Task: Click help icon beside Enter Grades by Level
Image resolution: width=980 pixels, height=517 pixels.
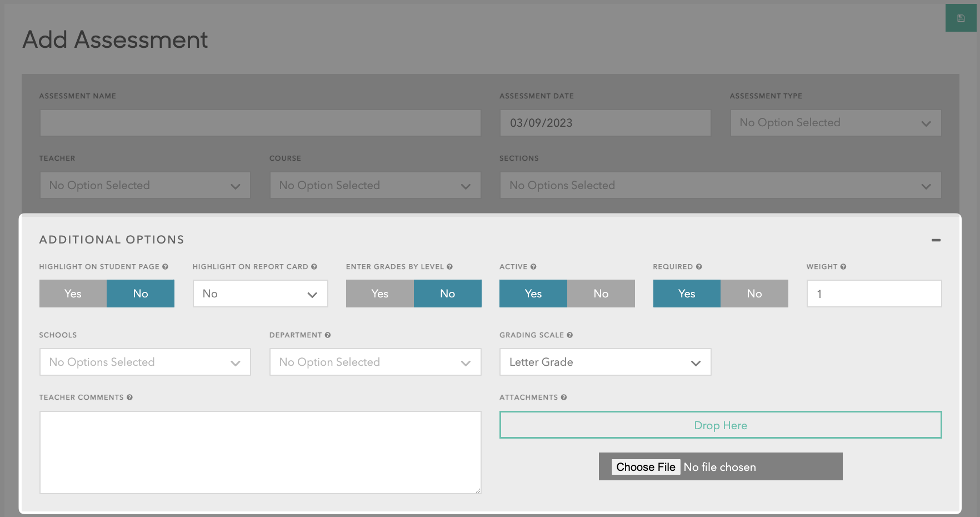Action: (x=449, y=267)
